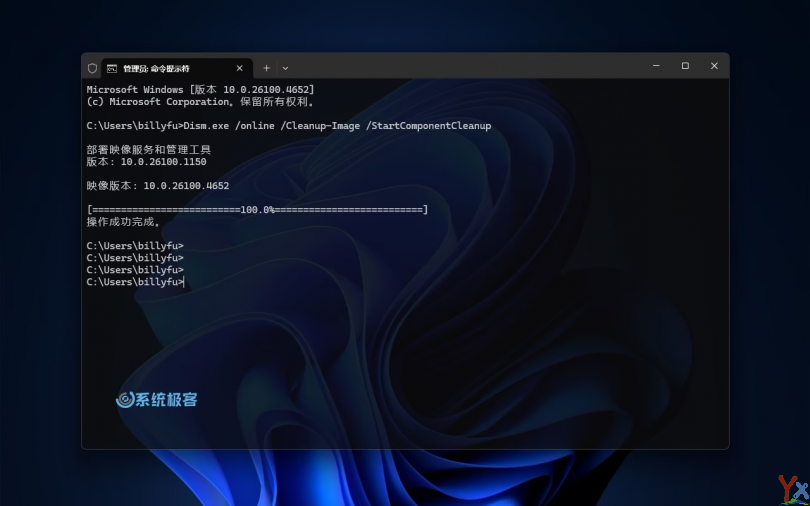The width and height of the screenshot is (810, 506).
Task: Focus the last prompt line with cursor
Action: pyautogui.click(x=135, y=282)
